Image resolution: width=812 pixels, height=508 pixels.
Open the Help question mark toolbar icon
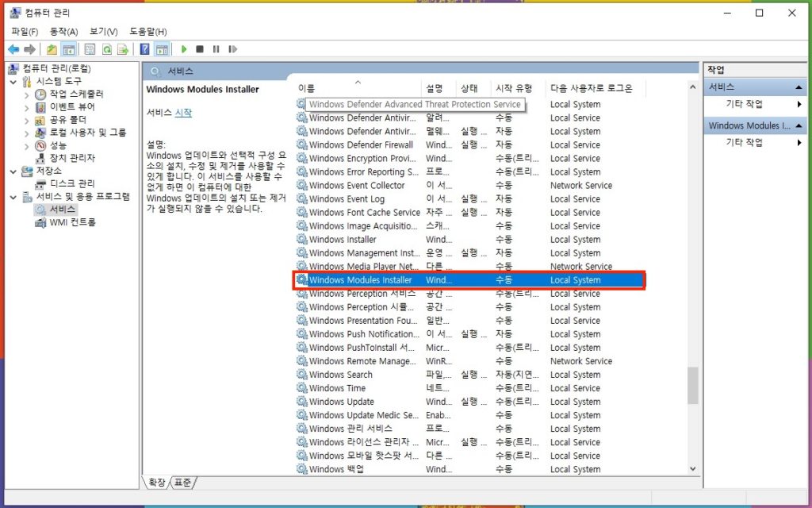tap(145, 49)
